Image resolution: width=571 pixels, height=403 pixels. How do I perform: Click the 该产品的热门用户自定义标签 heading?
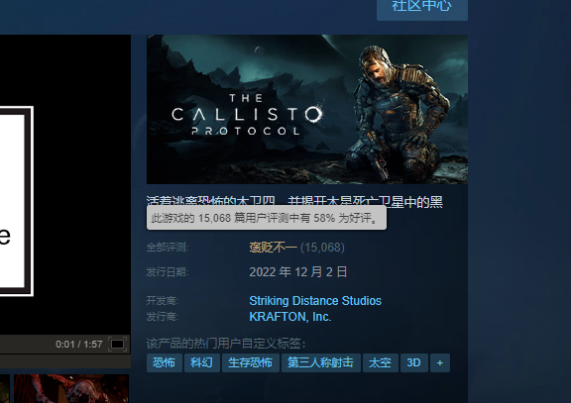pyautogui.click(x=226, y=343)
